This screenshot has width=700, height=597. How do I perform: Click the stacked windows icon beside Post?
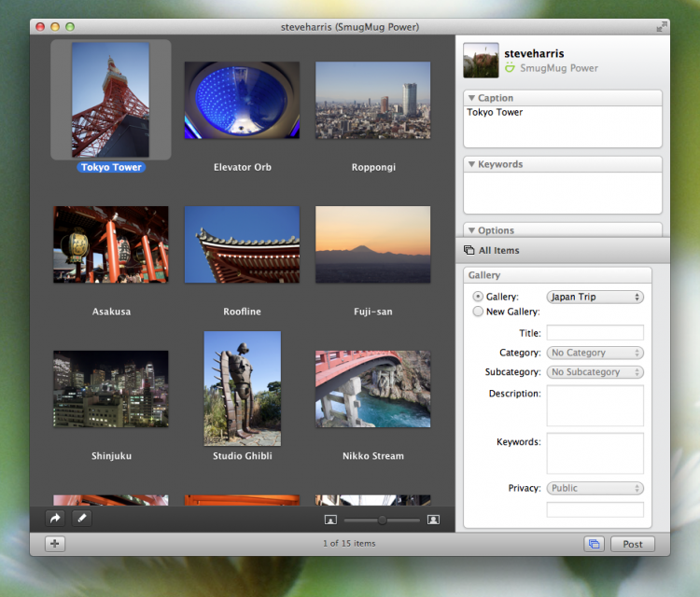coord(595,544)
